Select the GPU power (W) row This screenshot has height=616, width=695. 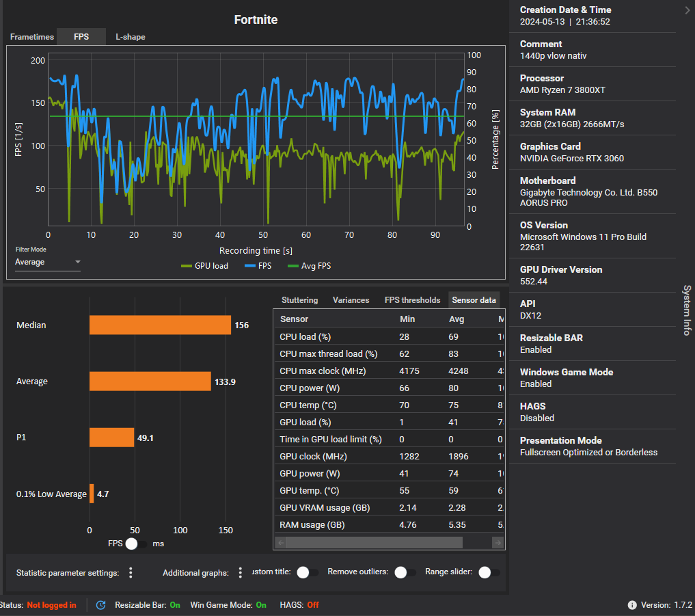tap(389, 473)
